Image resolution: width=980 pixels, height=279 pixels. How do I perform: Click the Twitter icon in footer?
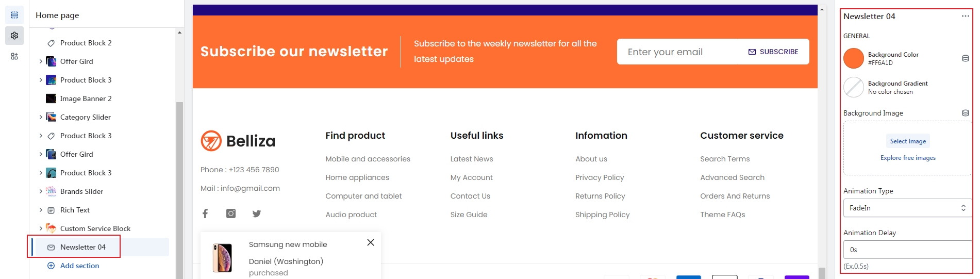(257, 214)
